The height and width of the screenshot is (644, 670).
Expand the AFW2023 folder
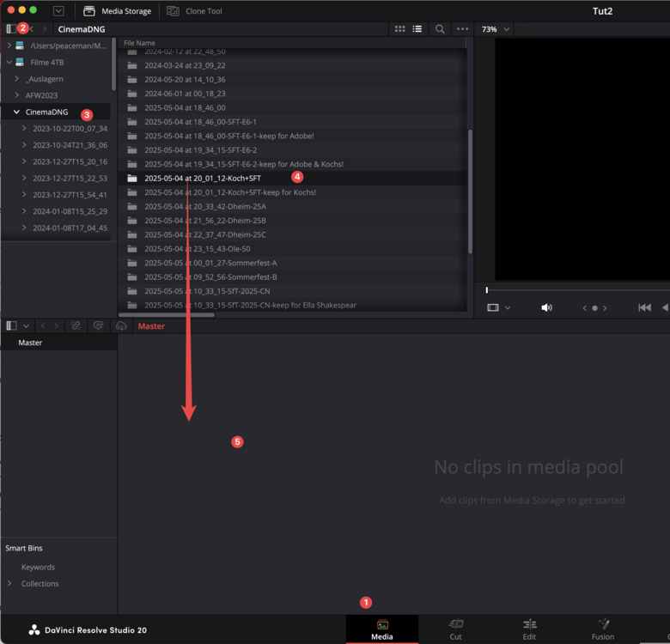tap(16, 95)
